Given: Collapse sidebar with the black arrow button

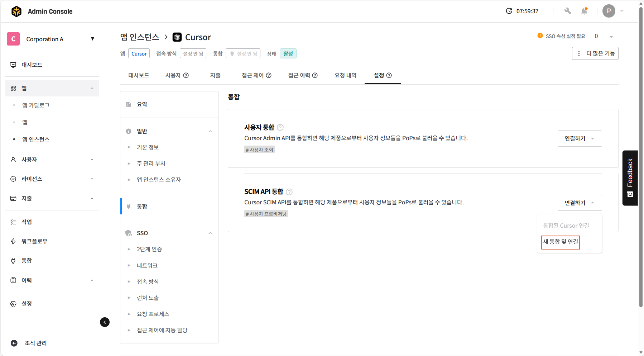Looking at the screenshot, I should coord(105,322).
